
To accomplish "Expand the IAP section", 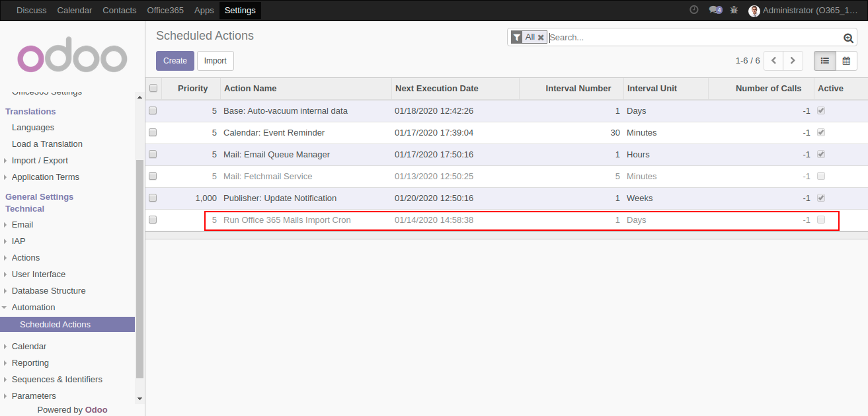I will tap(19, 241).
